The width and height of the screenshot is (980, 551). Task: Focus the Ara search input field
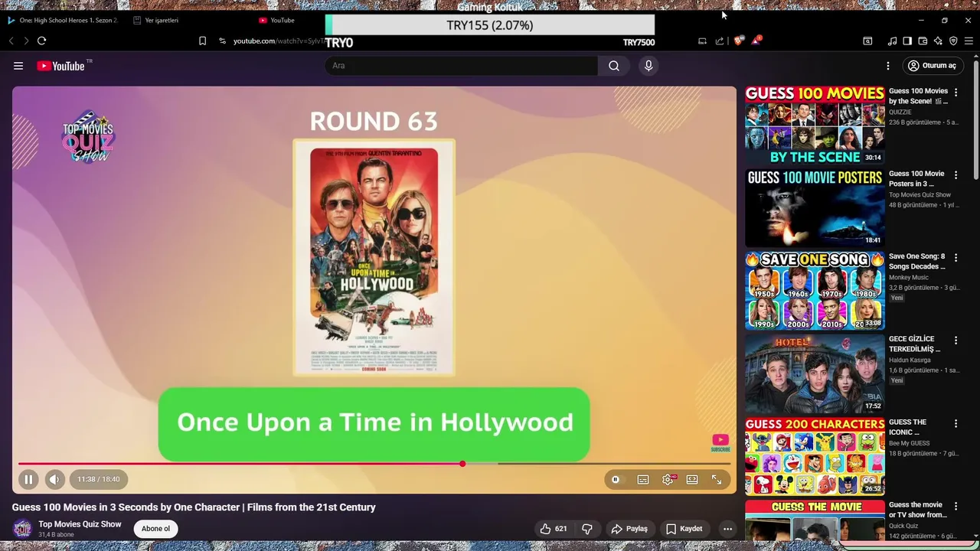coord(462,66)
